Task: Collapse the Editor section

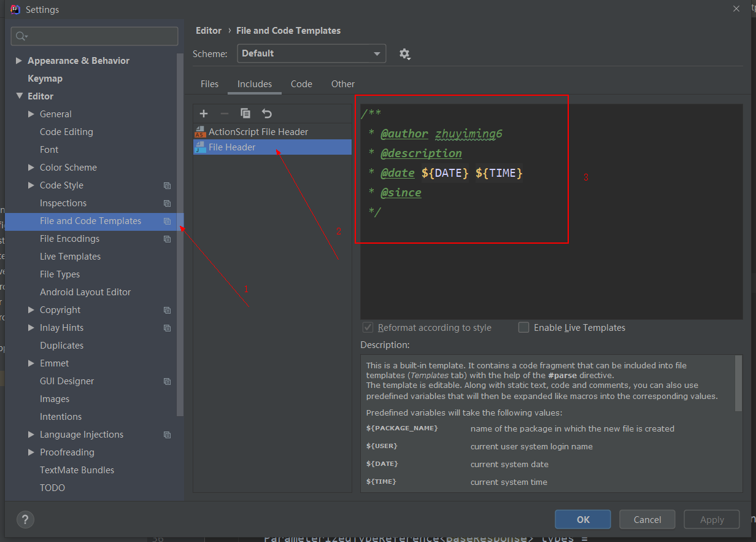Action: click(19, 96)
